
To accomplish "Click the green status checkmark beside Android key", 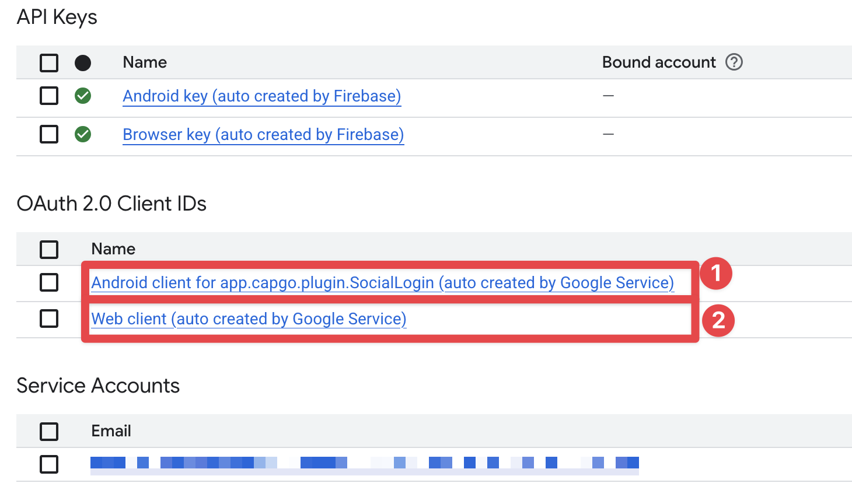I will (x=83, y=96).
